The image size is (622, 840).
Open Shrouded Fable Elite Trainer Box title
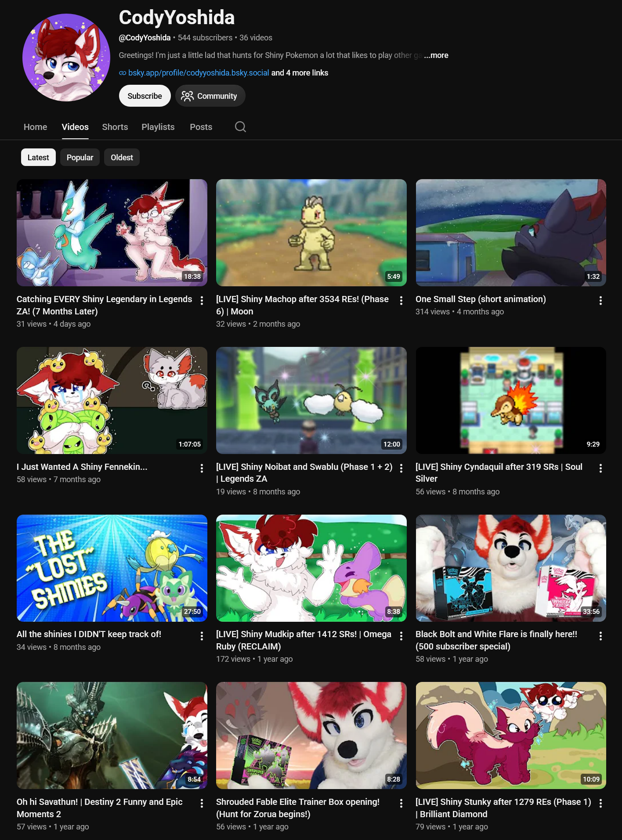298,808
